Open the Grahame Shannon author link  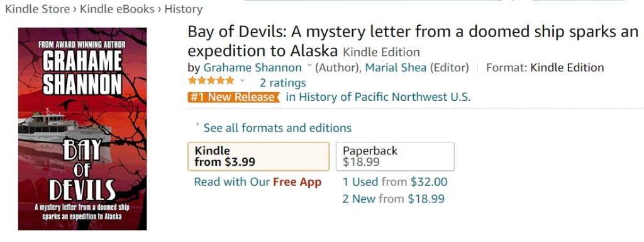click(252, 67)
